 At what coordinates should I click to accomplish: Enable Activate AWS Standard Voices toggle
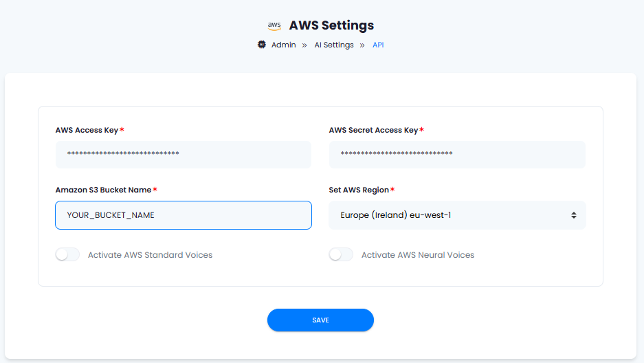68,254
